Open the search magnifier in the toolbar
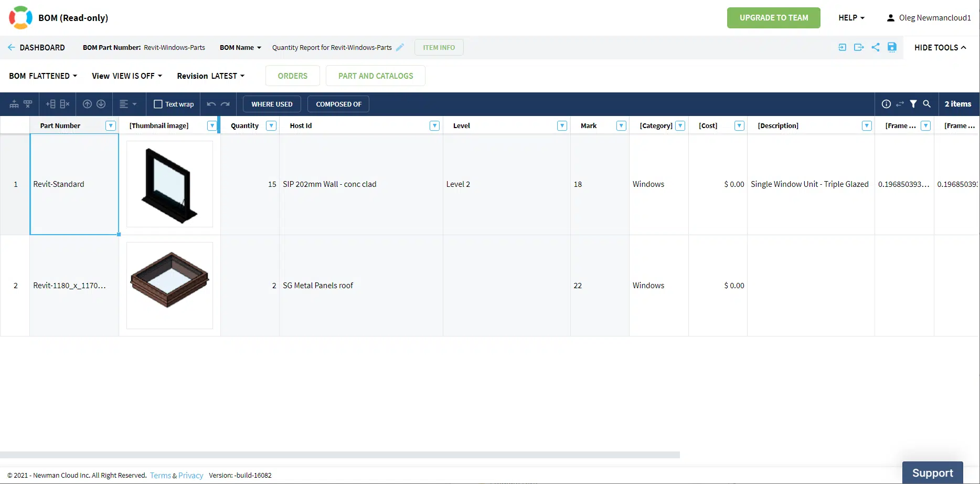Screen dimensions: 980x484 (x=927, y=104)
